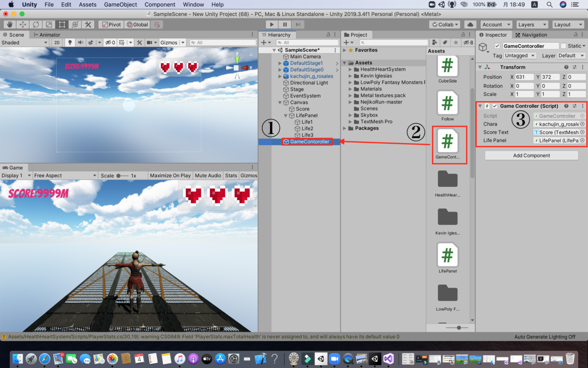This screenshot has width=588, height=368.
Task: Open the Assets menu
Action: (88, 4)
